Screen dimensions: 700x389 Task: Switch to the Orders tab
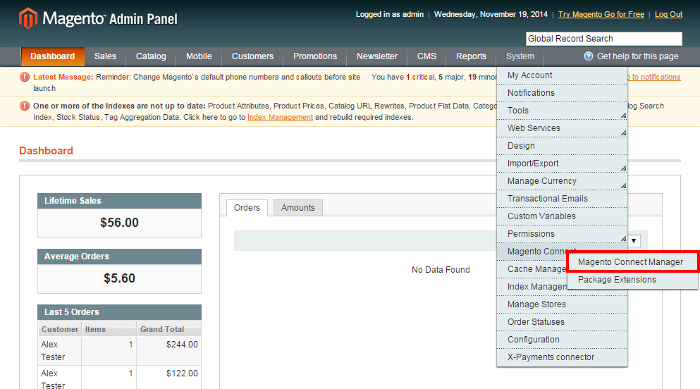[247, 208]
